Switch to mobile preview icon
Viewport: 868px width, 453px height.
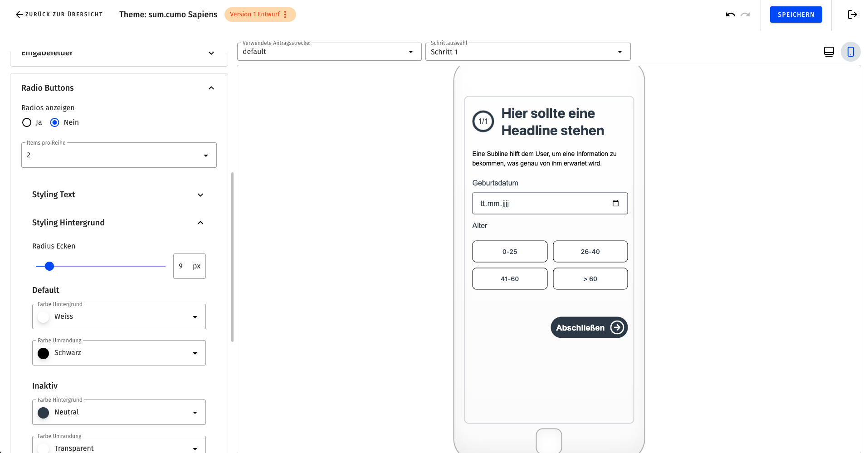click(x=851, y=52)
